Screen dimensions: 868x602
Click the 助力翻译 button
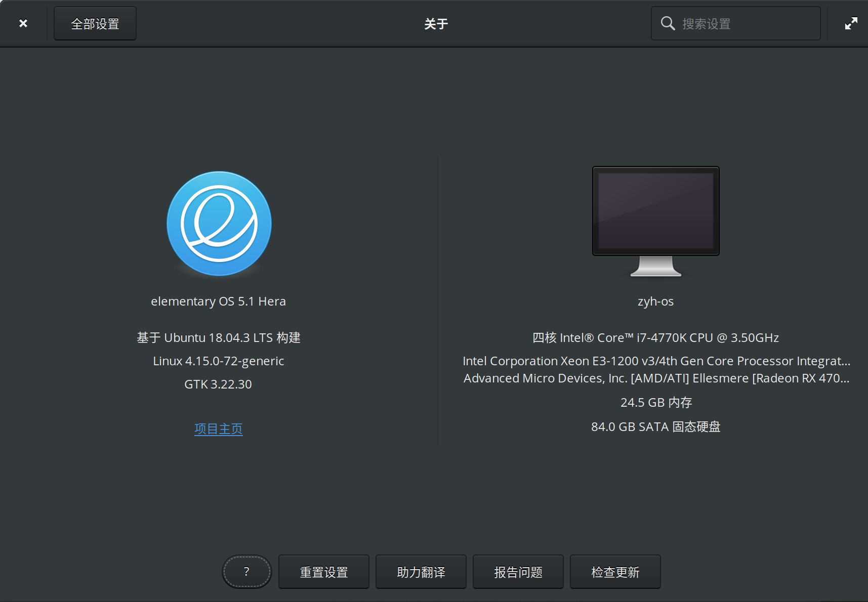[x=421, y=572]
